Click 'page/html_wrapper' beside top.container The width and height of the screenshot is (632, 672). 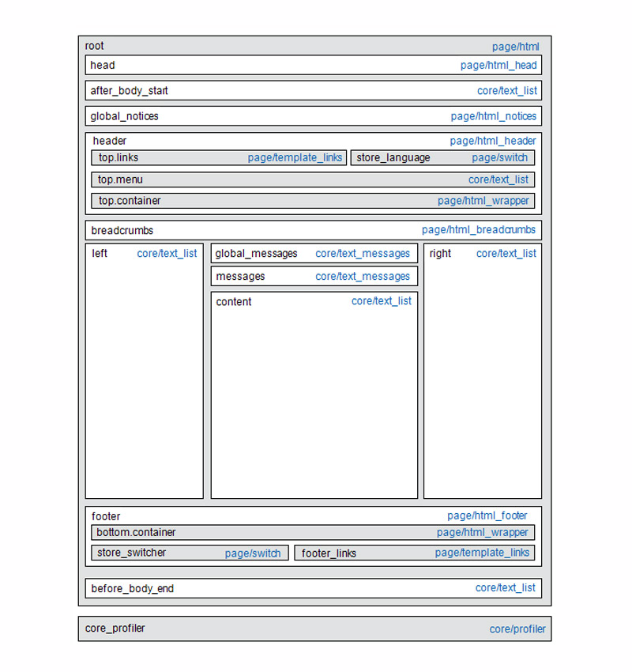point(483,201)
